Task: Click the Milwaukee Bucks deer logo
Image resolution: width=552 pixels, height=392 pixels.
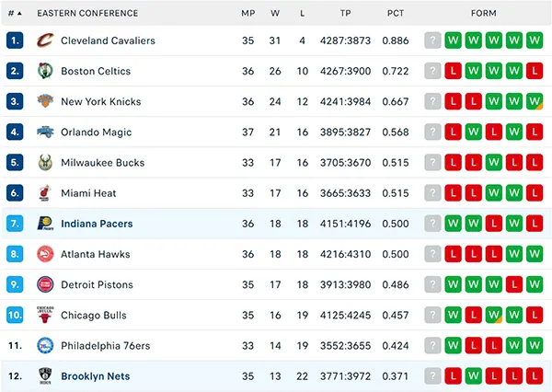Action: pyautogui.click(x=45, y=162)
